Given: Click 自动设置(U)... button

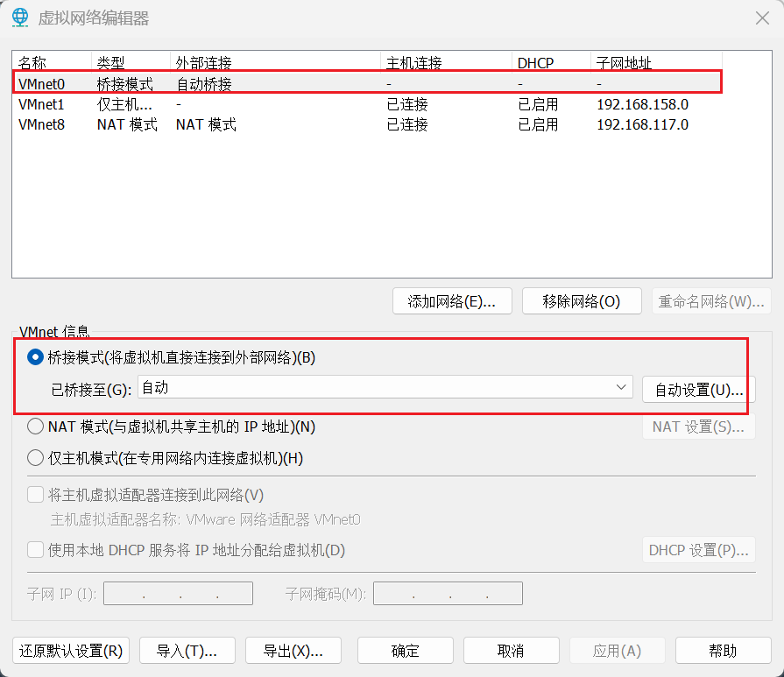Looking at the screenshot, I should (698, 390).
